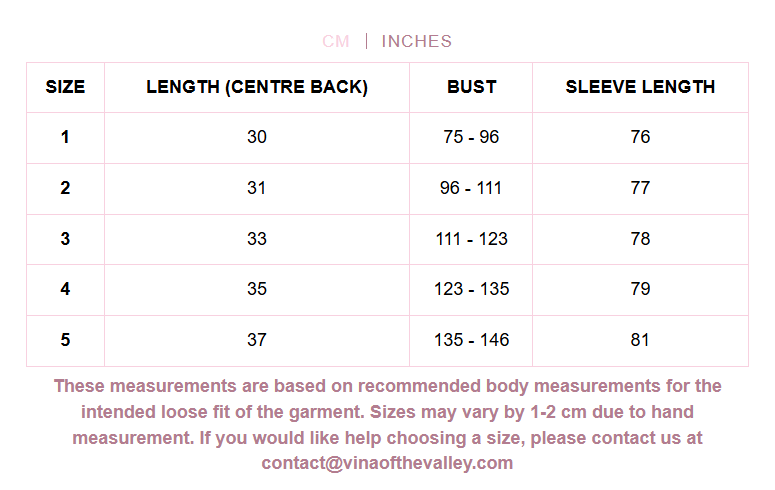Click size 2 row label

click(65, 188)
